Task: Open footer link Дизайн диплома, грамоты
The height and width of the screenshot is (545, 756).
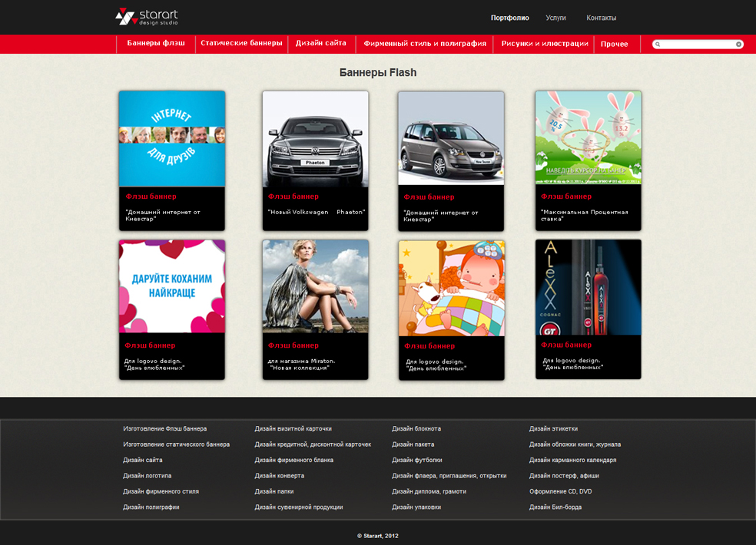Action: click(429, 491)
